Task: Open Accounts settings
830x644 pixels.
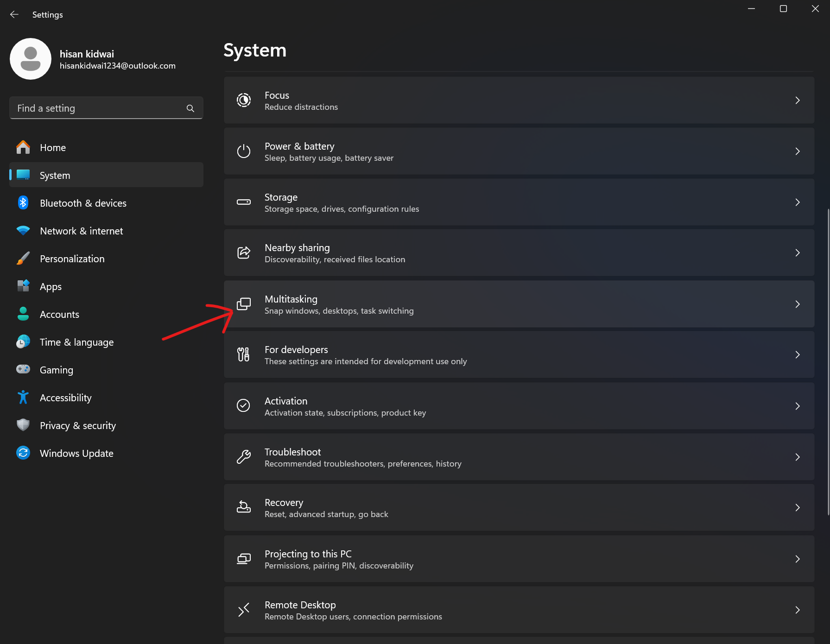Action: (x=59, y=314)
